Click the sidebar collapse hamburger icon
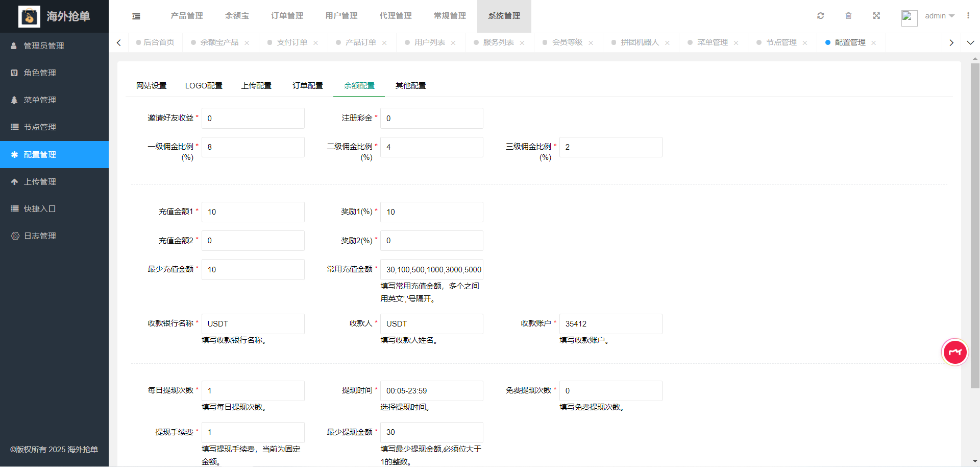This screenshot has width=980, height=467. (x=136, y=16)
